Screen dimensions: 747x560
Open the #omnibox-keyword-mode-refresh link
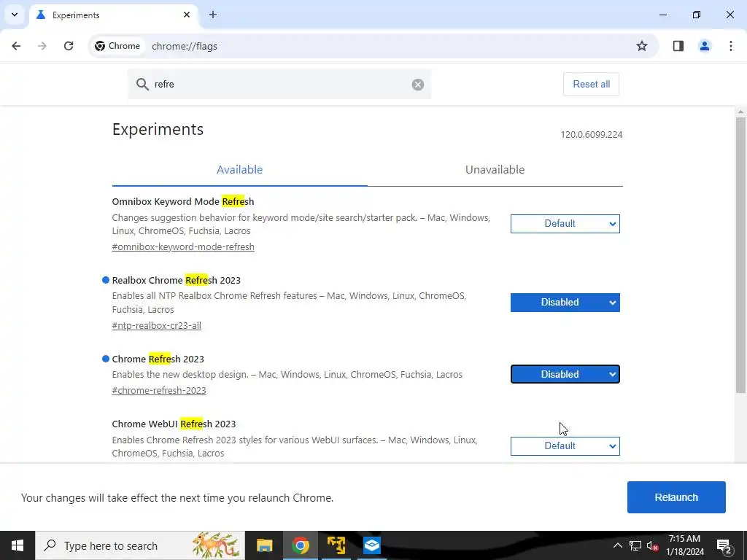[x=183, y=246]
